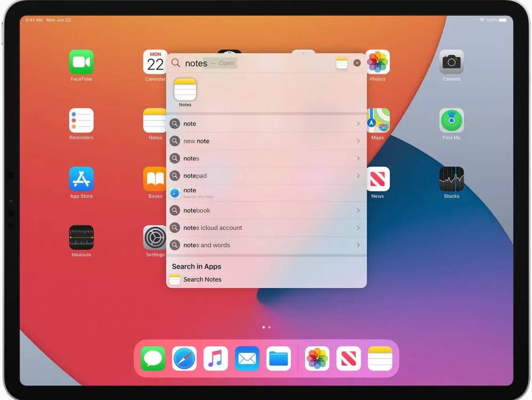532x400 pixels.
Task: Select 'notes and words' suggestion
Action: pyautogui.click(x=266, y=245)
